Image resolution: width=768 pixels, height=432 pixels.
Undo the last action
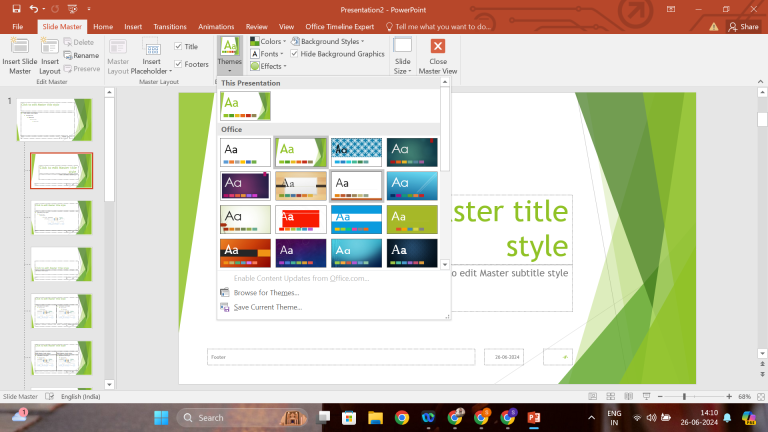pos(33,9)
